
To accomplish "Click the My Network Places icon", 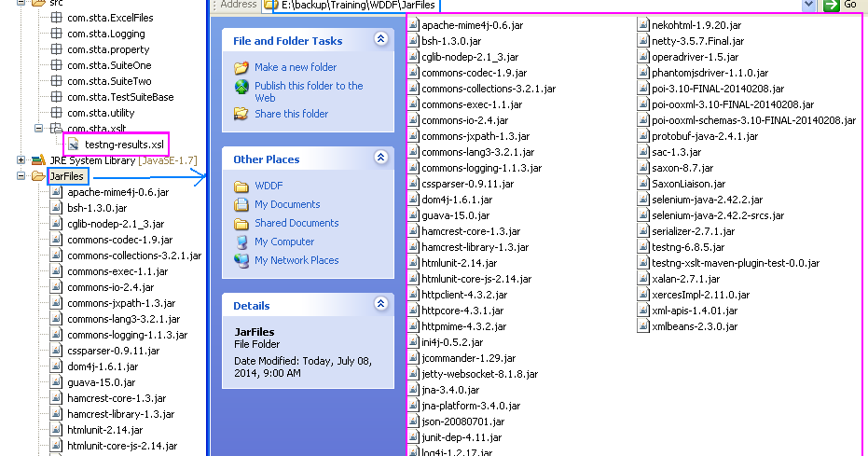I will click(x=241, y=260).
